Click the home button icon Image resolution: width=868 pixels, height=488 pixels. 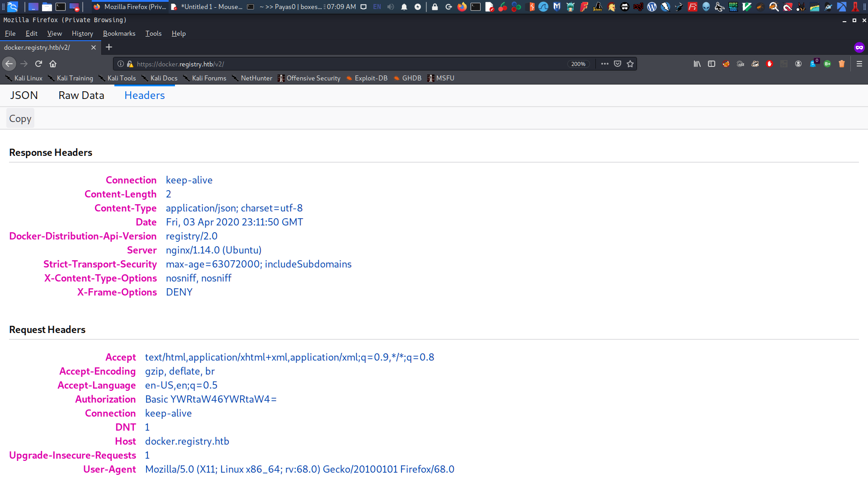coord(52,63)
